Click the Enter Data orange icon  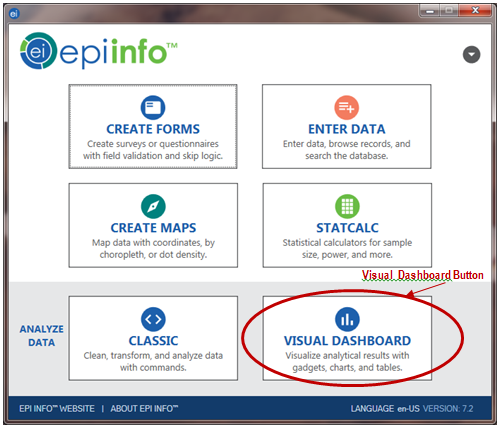(x=347, y=107)
